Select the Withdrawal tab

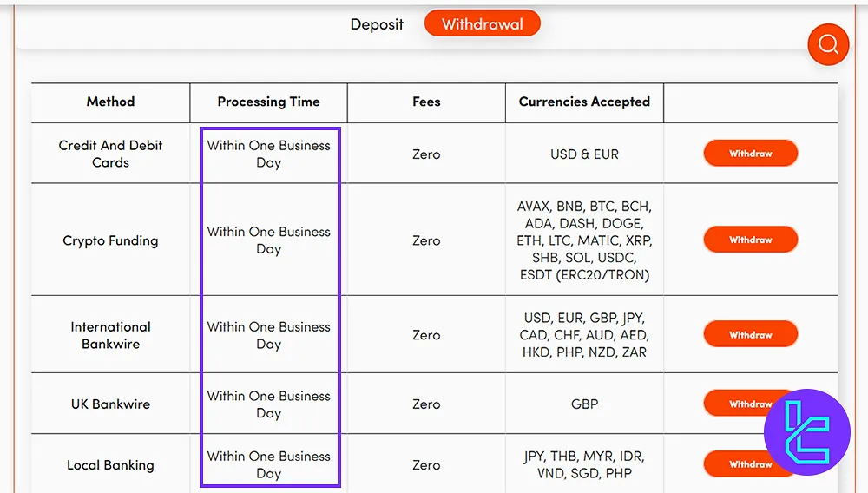(482, 23)
